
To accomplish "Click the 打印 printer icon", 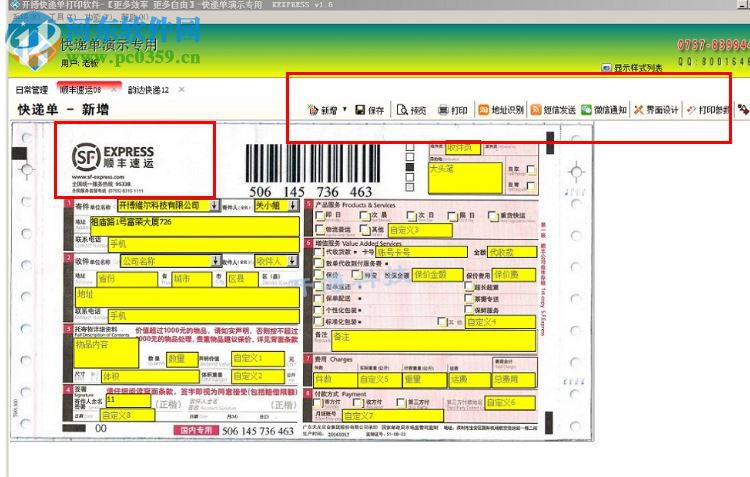I will click(x=443, y=110).
